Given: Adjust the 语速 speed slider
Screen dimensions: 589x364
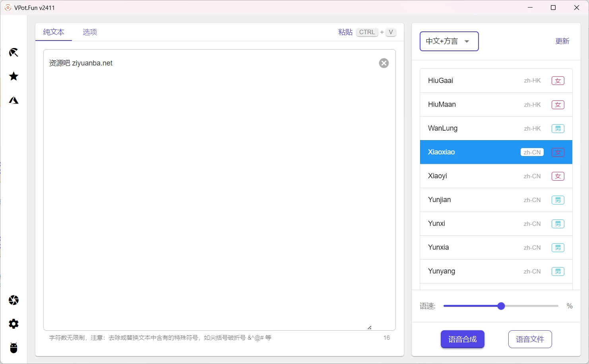Looking at the screenshot, I should tap(501, 306).
